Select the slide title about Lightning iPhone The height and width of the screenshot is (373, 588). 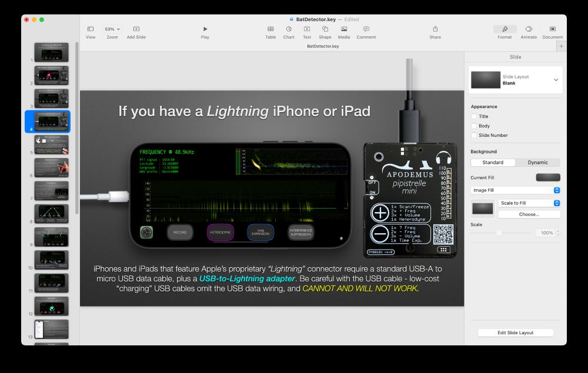pos(245,111)
